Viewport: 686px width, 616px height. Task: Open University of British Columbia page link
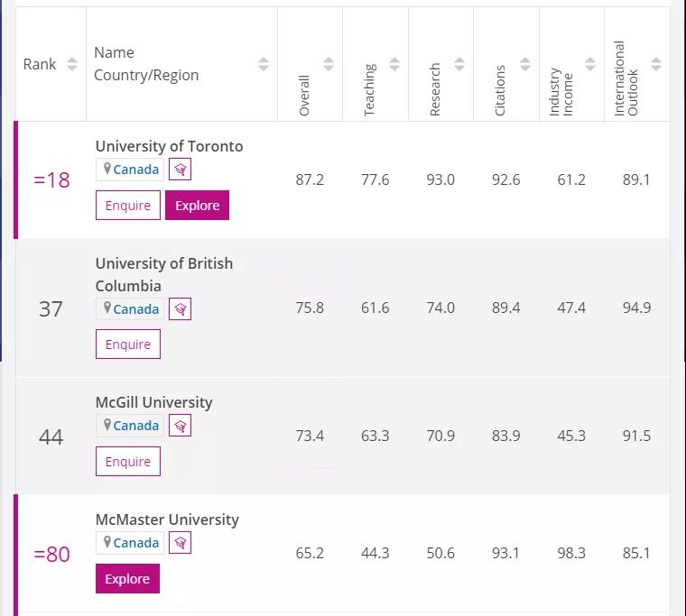(x=164, y=274)
